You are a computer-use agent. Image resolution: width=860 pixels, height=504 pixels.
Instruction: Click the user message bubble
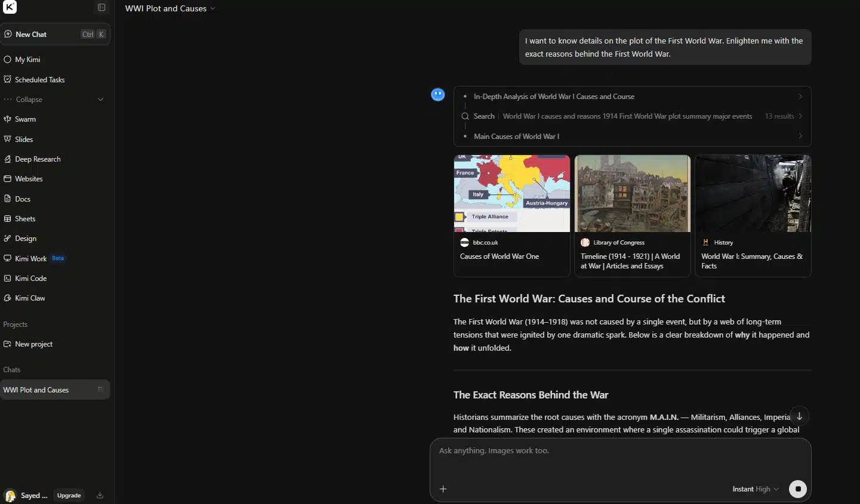click(665, 47)
